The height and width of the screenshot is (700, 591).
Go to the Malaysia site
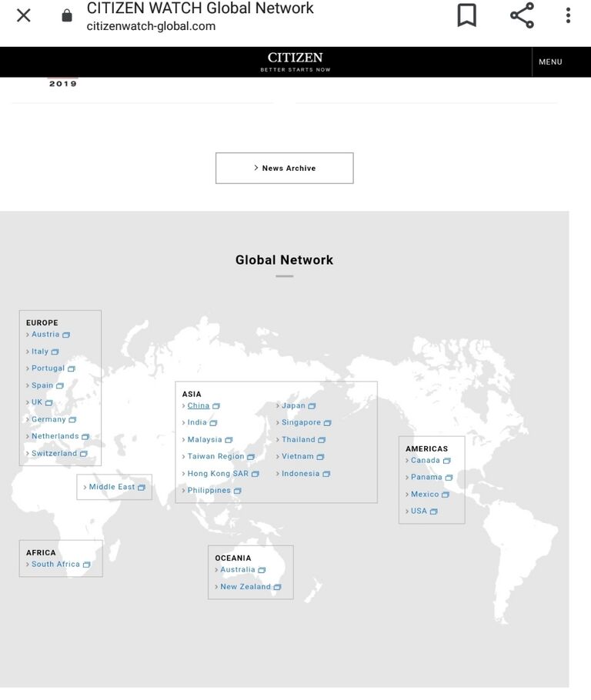pyautogui.click(x=205, y=440)
